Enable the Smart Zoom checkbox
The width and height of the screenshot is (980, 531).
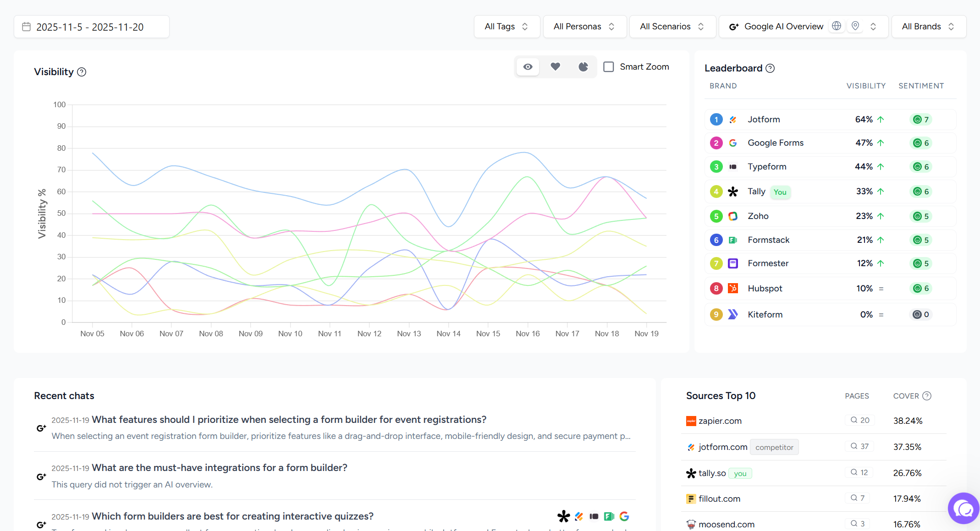pos(609,66)
